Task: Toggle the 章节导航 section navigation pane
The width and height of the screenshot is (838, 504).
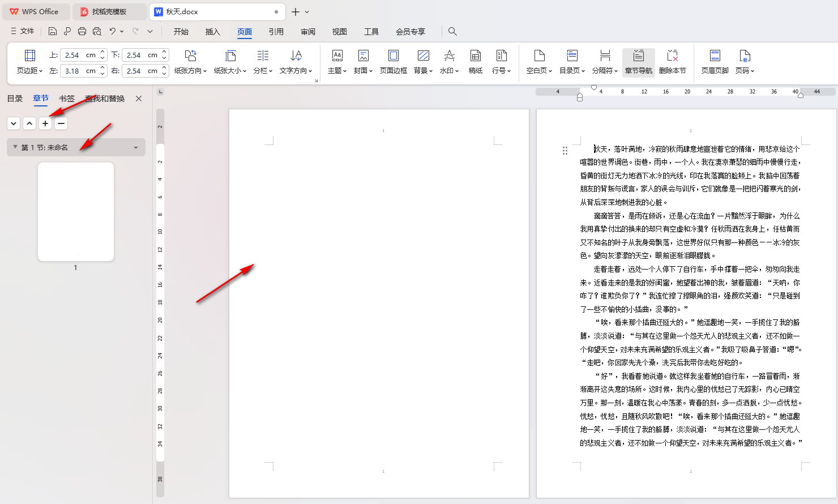Action: point(639,62)
